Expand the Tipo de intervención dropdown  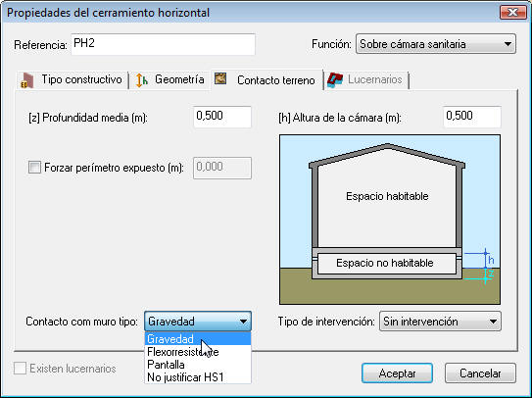pyautogui.click(x=440, y=322)
